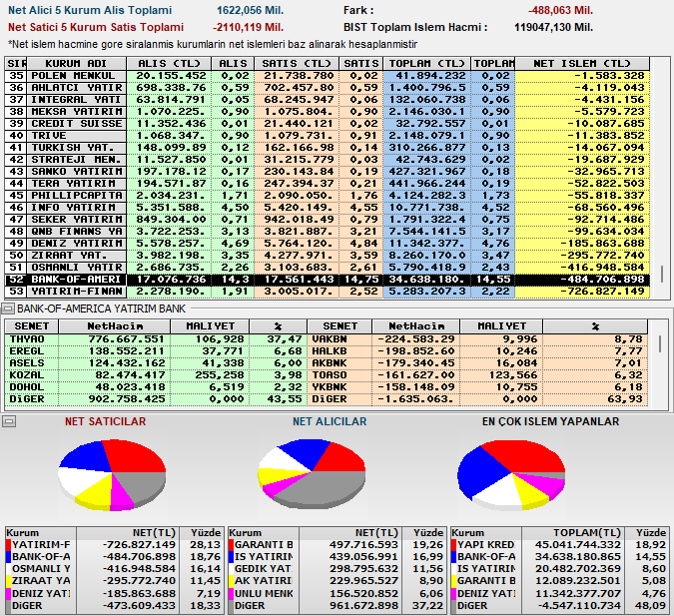
Task: Click KOZAL in the bought stocks list
Action: (x=27, y=375)
